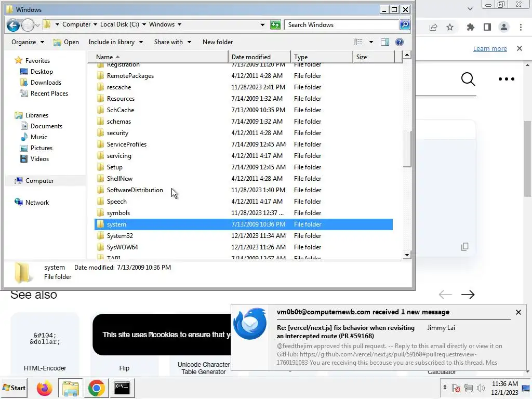Bookmark the page with Chrome star icon
The width and height of the screenshot is (532, 399).
[x=450, y=27]
